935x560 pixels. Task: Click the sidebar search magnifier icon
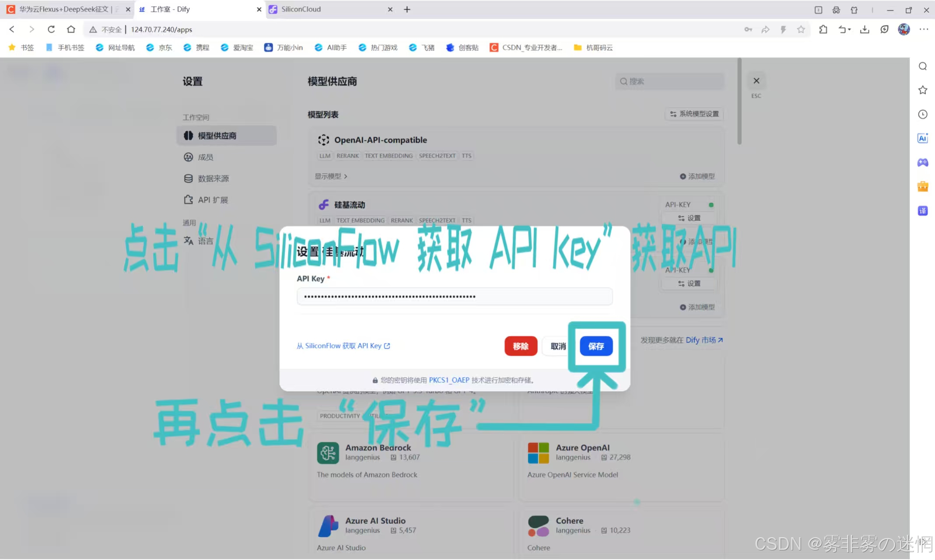(923, 66)
